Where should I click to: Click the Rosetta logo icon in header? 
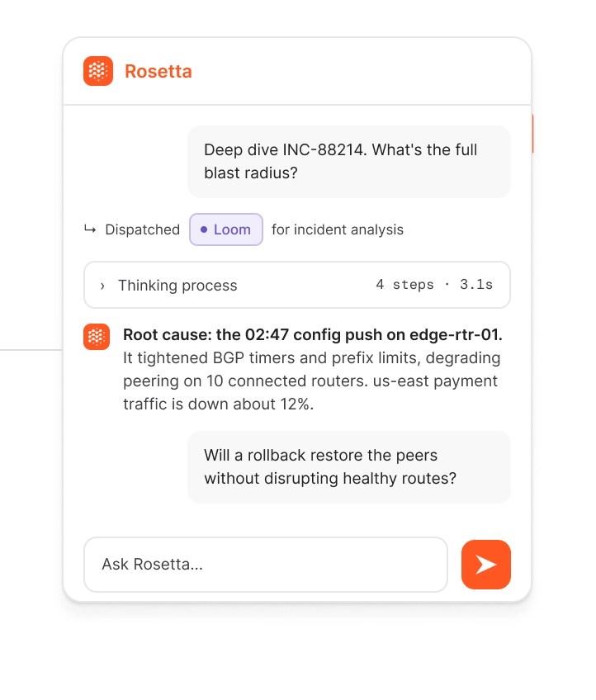(x=97, y=71)
